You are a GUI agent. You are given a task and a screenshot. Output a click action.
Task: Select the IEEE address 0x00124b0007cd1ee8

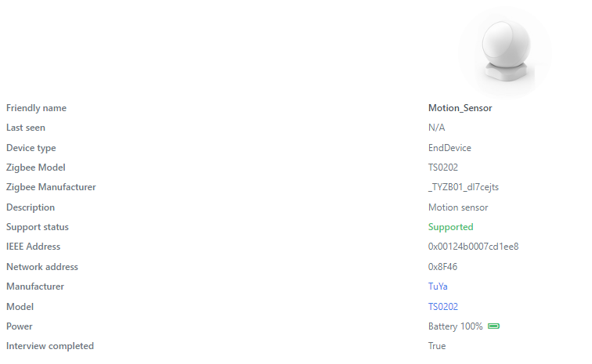tap(474, 247)
